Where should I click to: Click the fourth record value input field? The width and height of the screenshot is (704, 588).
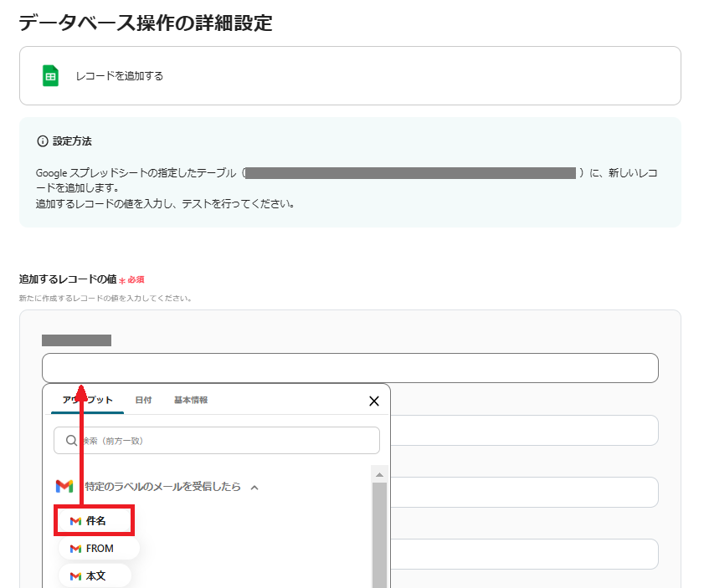524,554
